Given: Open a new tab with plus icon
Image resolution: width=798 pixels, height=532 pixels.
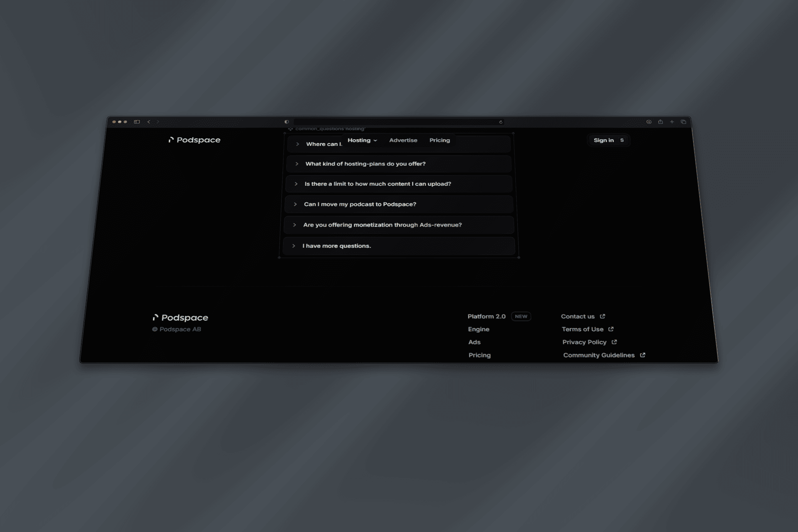Looking at the screenshot, I should click(x=672, y=122).
